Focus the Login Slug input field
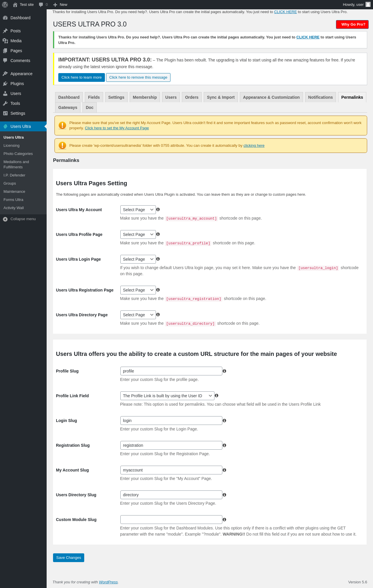 coord(171,421)
